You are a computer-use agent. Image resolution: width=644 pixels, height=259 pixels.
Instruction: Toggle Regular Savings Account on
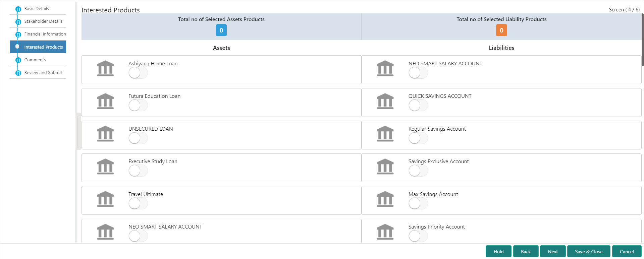point(418,138)
